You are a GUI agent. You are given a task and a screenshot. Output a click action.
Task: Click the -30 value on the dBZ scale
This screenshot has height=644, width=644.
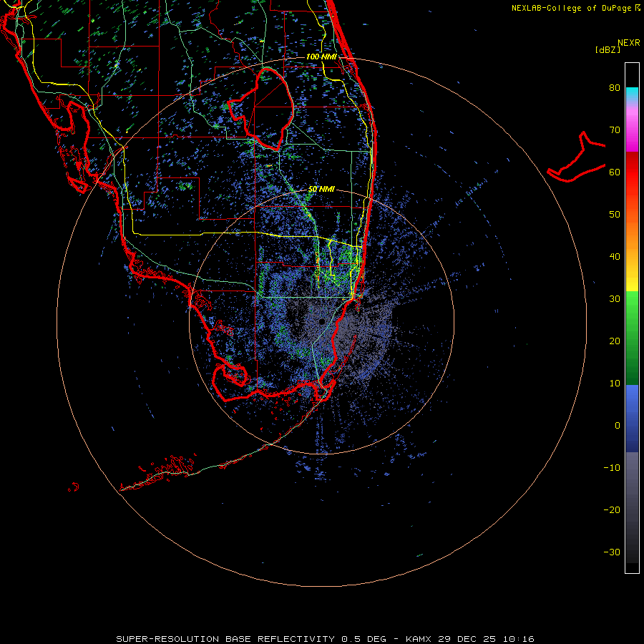pyautogui.click(x=612, y=552)
